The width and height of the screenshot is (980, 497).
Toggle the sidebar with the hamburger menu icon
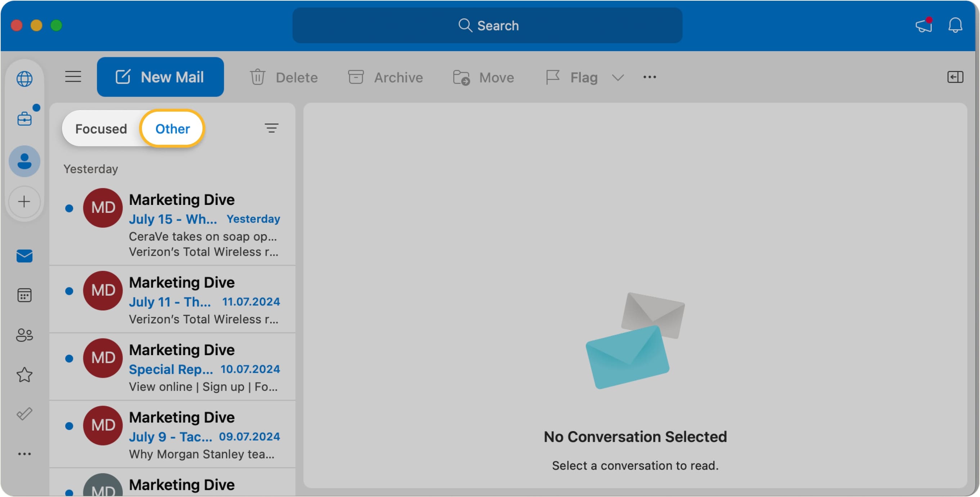[73, 76]
